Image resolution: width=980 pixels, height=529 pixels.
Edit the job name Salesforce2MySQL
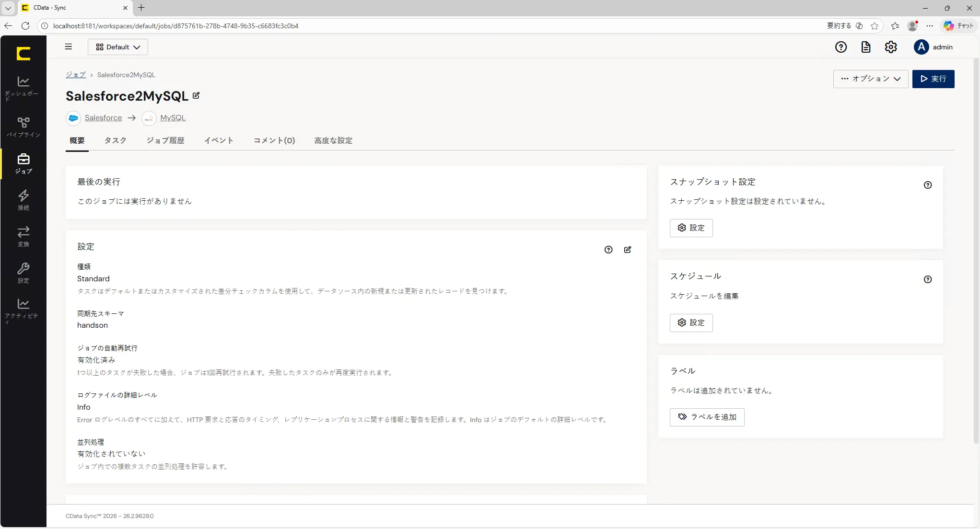point(196,95)
